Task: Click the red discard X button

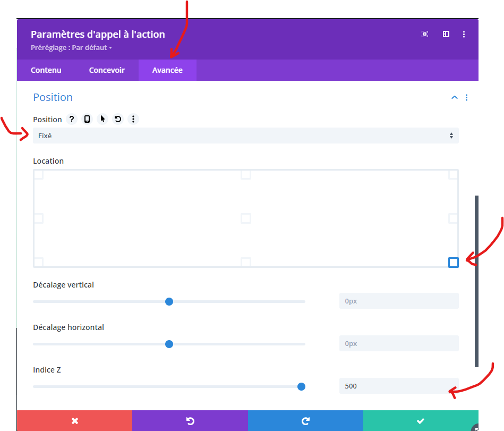Action: click(75, 420)
